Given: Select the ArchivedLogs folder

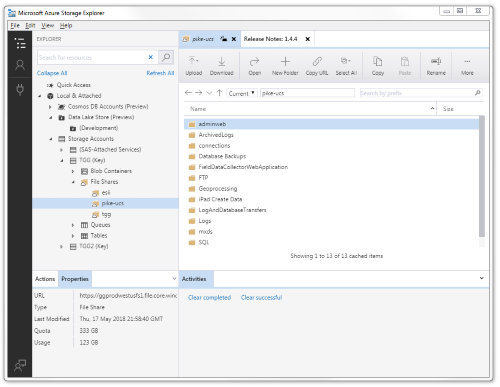Looking at the screenshot, I should click(x=216, y=135).
